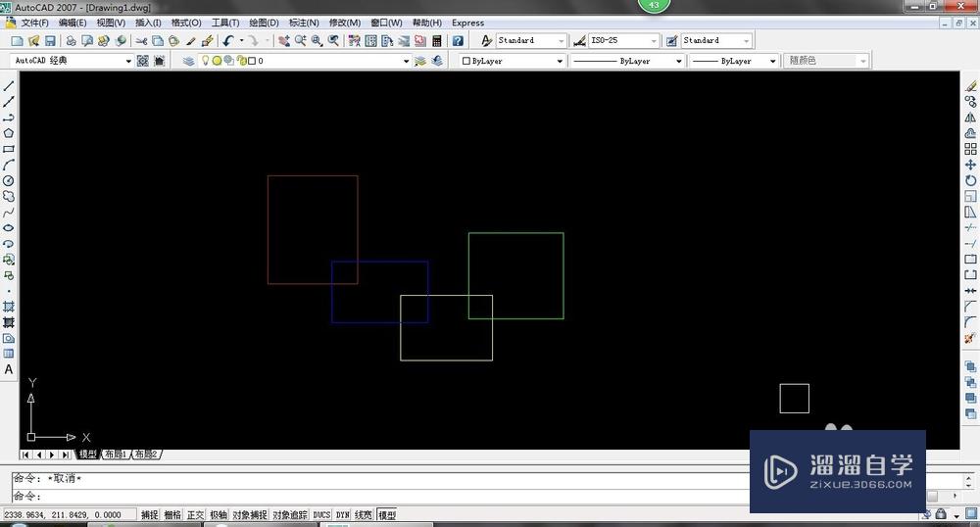Click the status bar lock icon

coord(941,514)
